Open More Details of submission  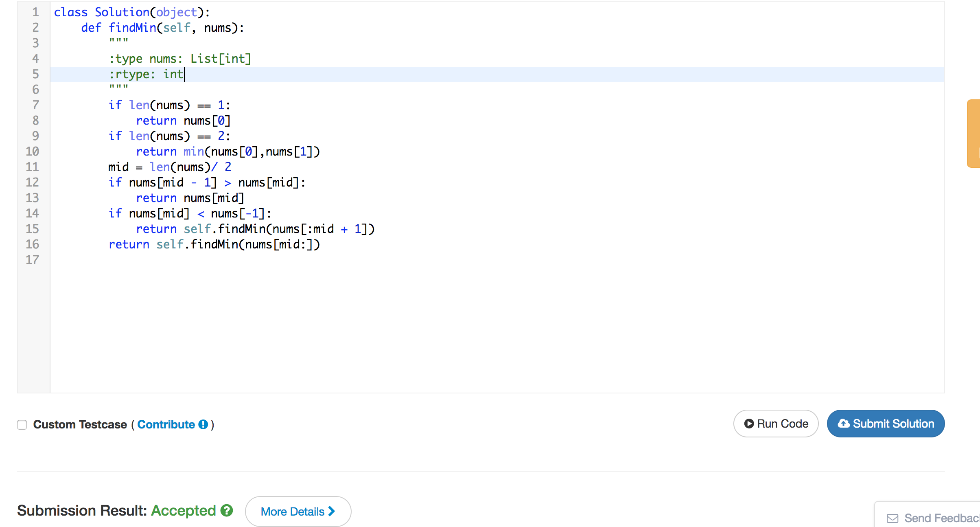(298, 512)
